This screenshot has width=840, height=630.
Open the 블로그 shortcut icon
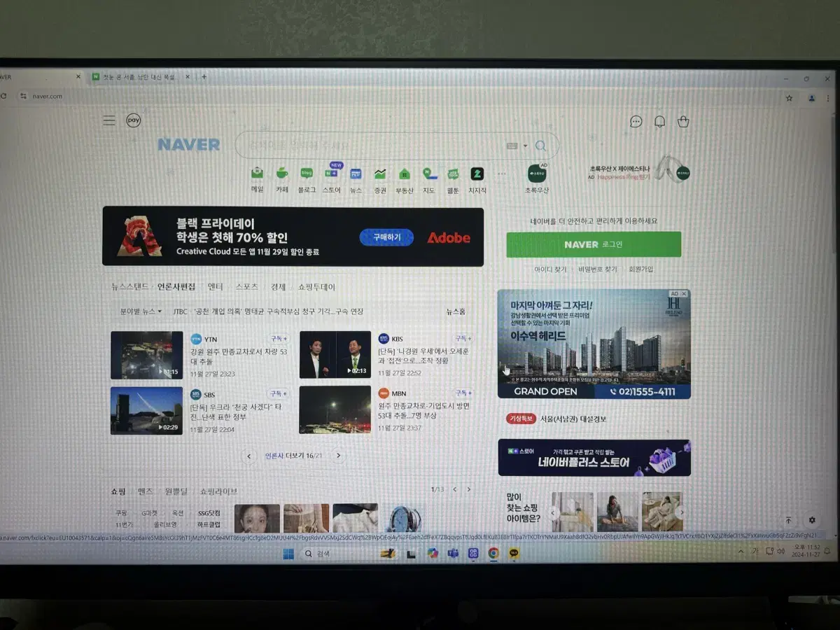[307, 174]
